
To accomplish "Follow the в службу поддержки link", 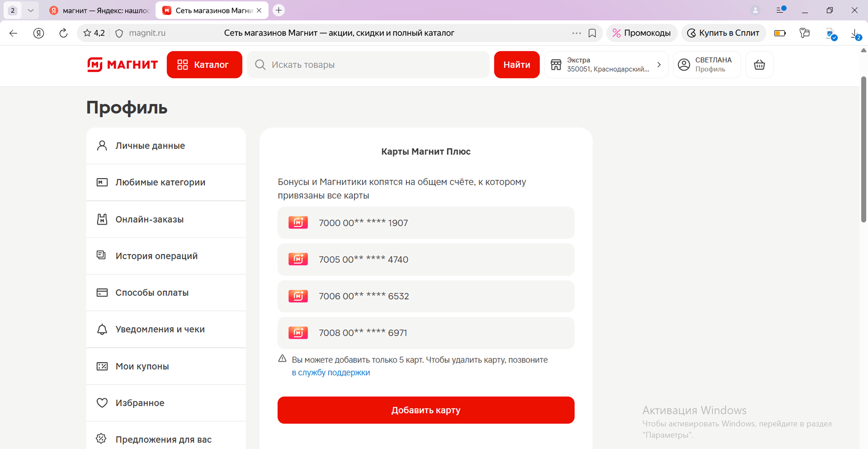I will [330, 373].
